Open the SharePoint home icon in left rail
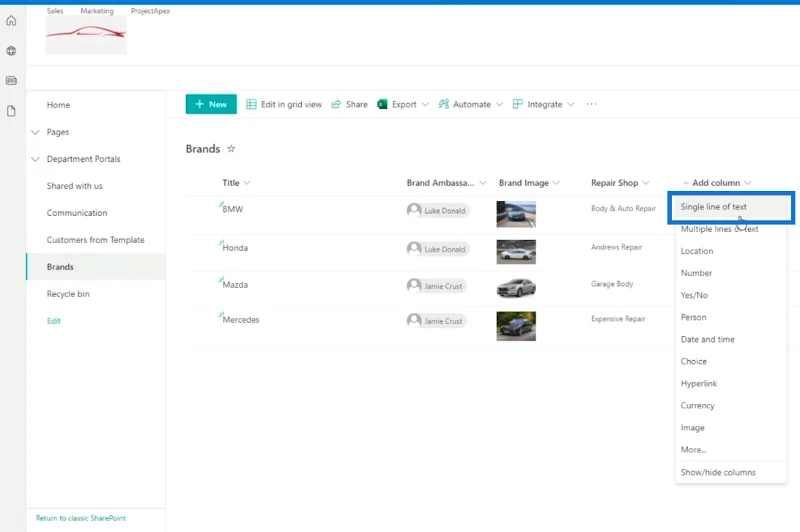This screenshot has width=800, height=532. [11, 21]
